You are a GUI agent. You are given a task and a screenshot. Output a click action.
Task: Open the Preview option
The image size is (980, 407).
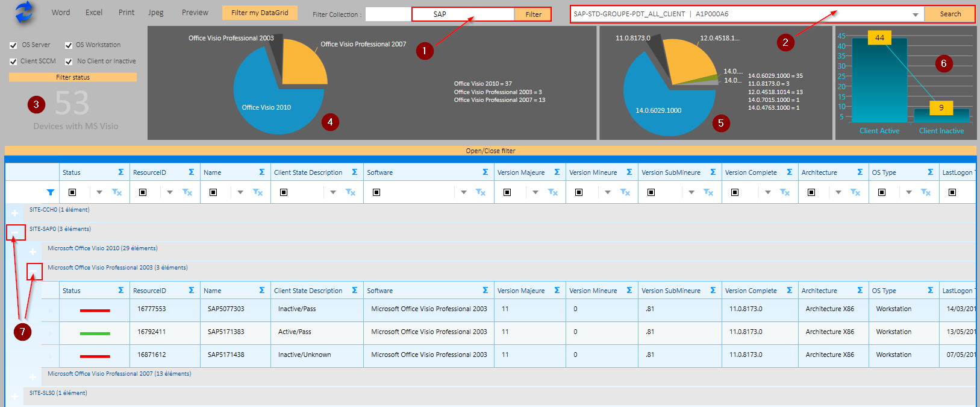(195, 12)
